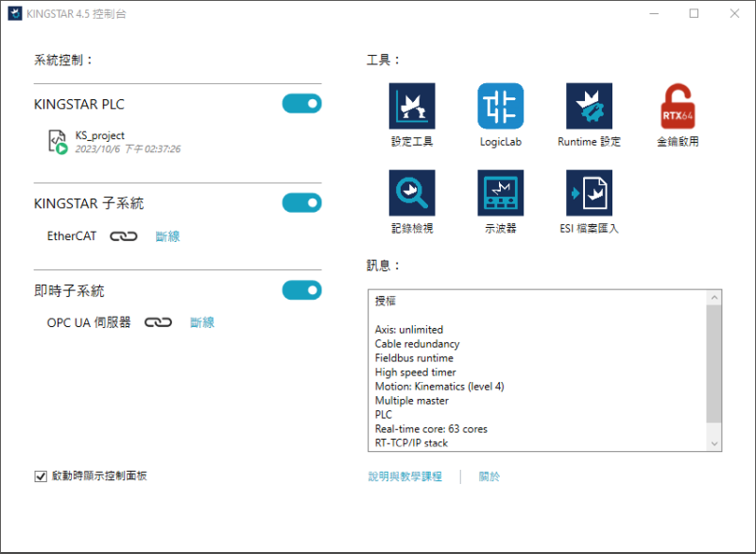Image resolution: width=756 pixels, height=554 pixels.
Task: Launch the 示波器 oscilloscope tool
Action: pos(501,193)
